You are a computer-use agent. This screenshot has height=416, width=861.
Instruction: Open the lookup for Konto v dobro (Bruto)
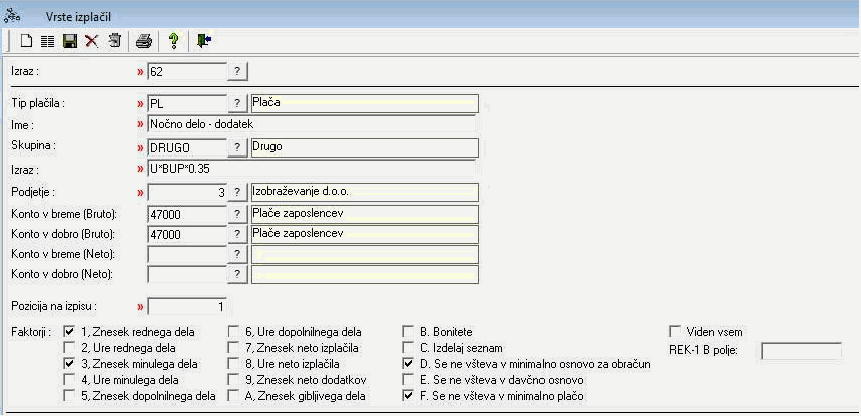[x=237, y=234]
